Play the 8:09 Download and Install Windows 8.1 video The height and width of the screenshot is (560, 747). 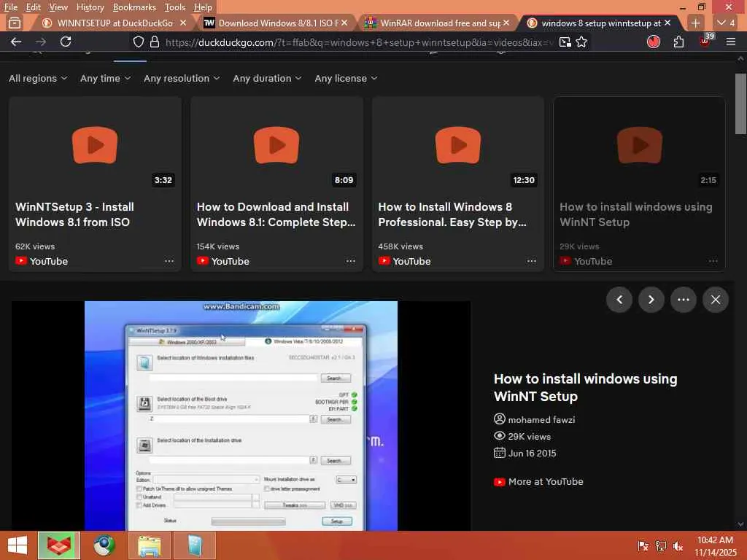pos(276,145)
